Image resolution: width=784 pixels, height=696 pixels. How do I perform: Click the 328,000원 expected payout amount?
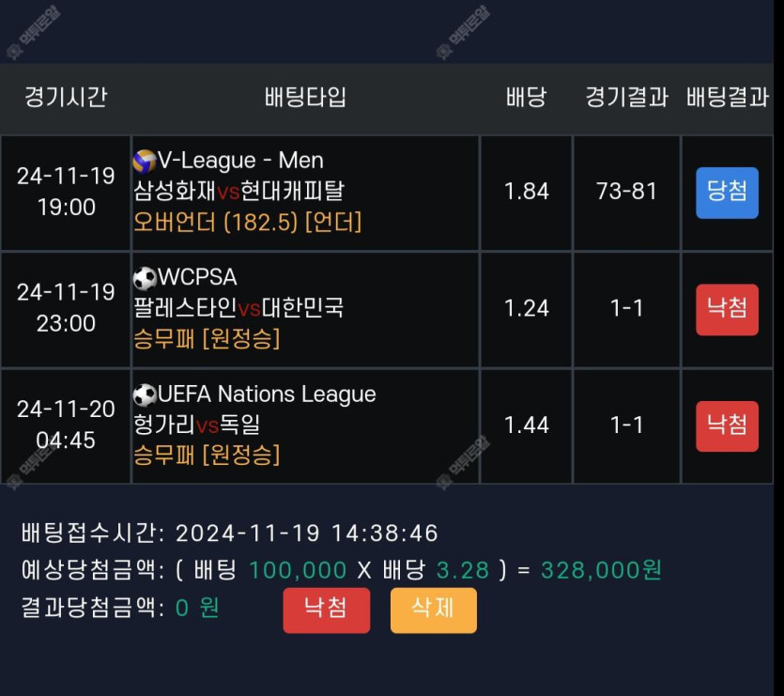pyautogui.click(x=602, y=570)
